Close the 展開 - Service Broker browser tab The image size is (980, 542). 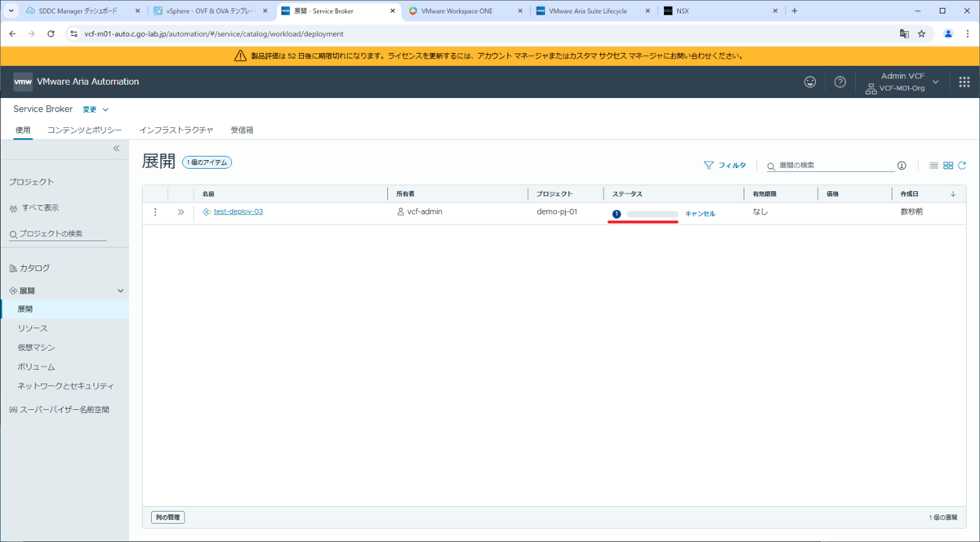click(393, 11)
